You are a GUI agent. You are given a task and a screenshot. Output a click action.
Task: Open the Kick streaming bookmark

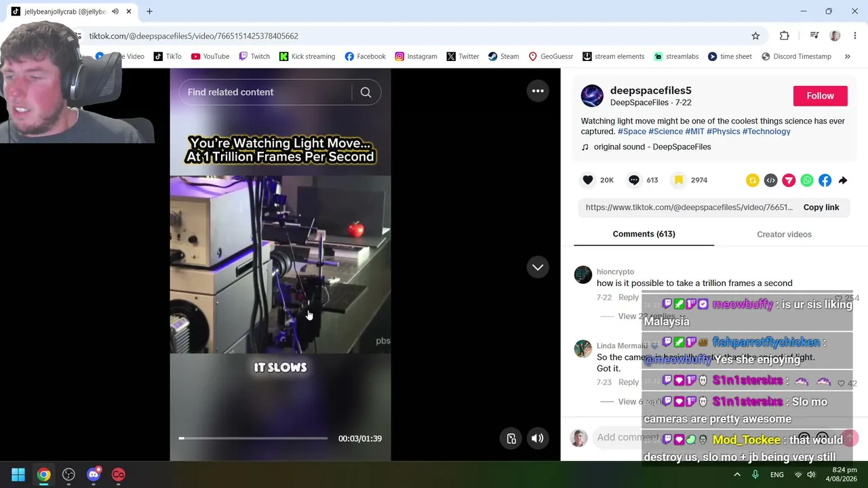tap(307, 56)
